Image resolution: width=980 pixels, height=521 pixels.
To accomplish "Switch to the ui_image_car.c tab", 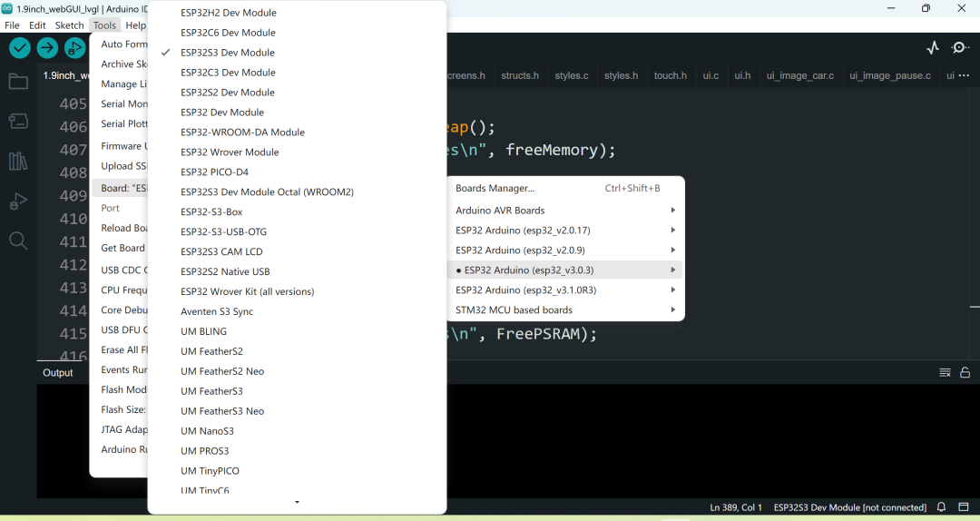I will (800, 75).
